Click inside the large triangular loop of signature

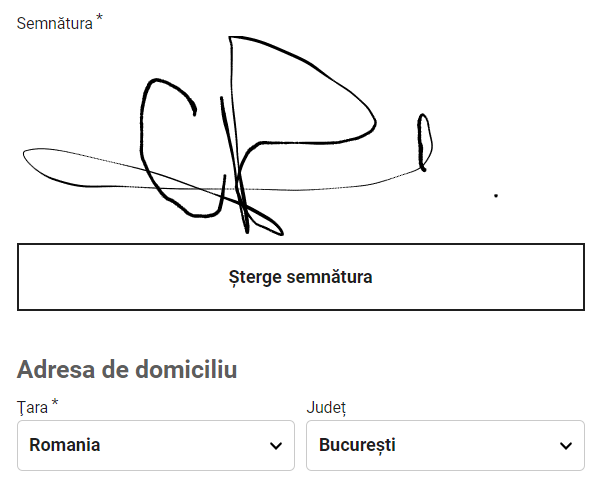pyautogui.click(x=294, y=100)
